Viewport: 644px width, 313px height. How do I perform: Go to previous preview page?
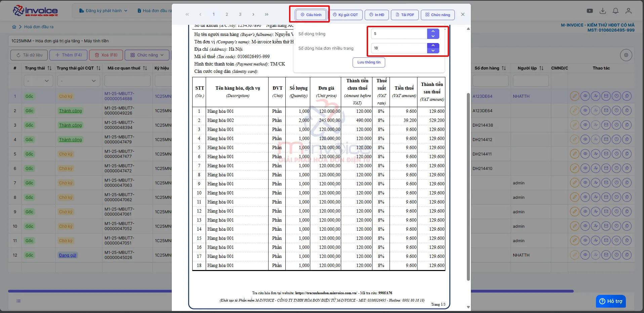(x=200, y=14)
